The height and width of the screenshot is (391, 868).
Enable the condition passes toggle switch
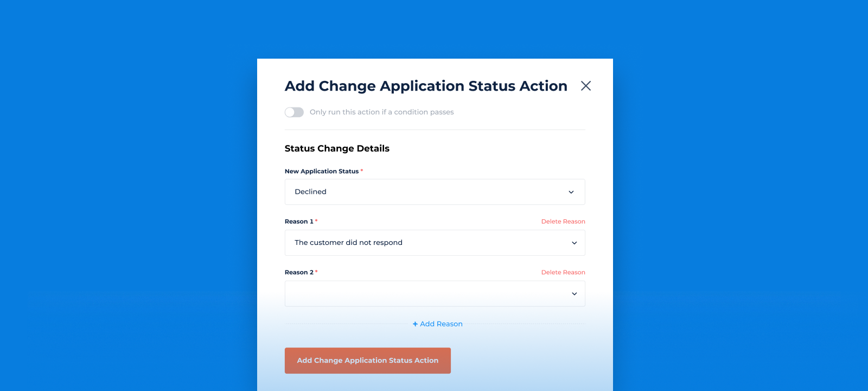(x=294, y=112)
